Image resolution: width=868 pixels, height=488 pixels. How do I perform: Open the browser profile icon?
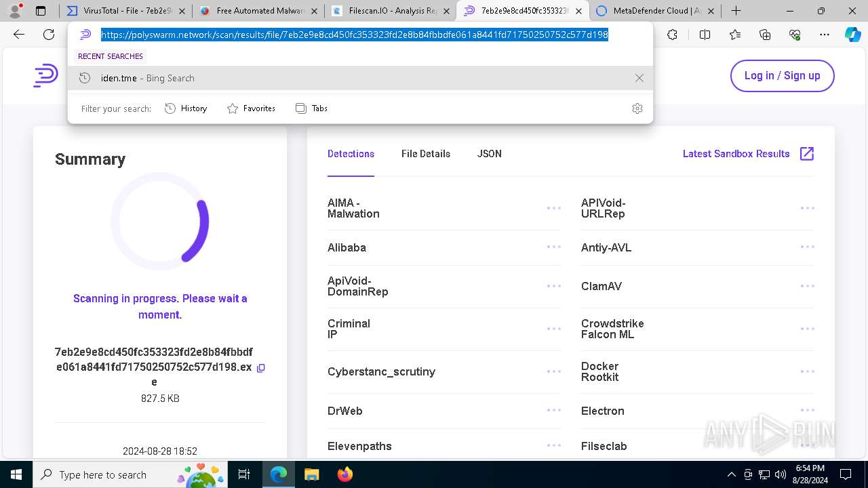pyautogui.click(x=15, y=11)
